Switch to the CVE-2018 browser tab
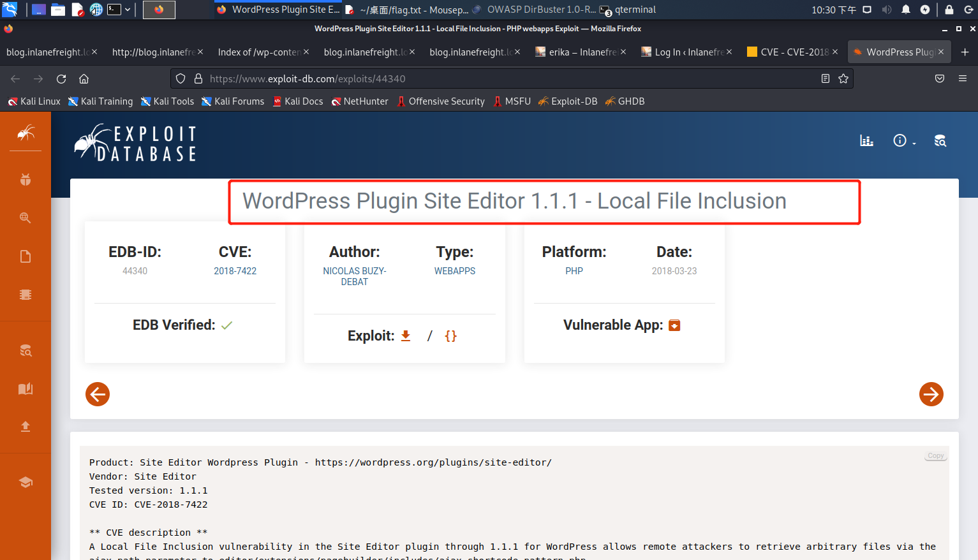Viewport: 978px width, 560px height. [x=791, y=52]
